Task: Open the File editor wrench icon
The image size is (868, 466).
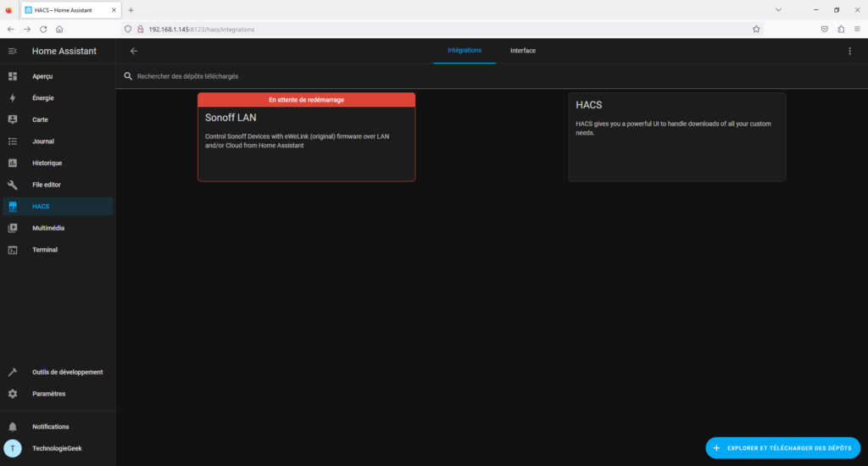Action: point(13,185)
